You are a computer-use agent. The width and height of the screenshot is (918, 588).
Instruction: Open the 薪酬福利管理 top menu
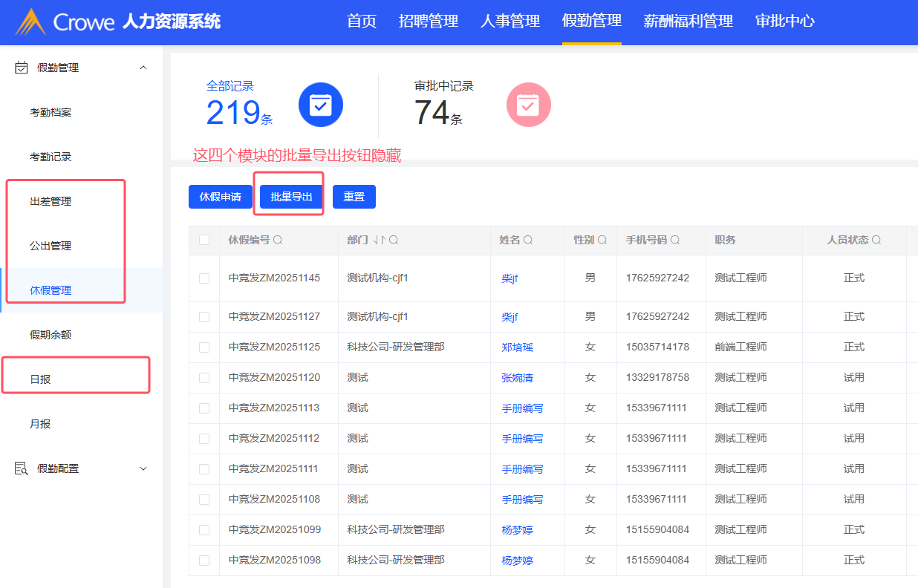pyautogui.click(x=688, y=22)
